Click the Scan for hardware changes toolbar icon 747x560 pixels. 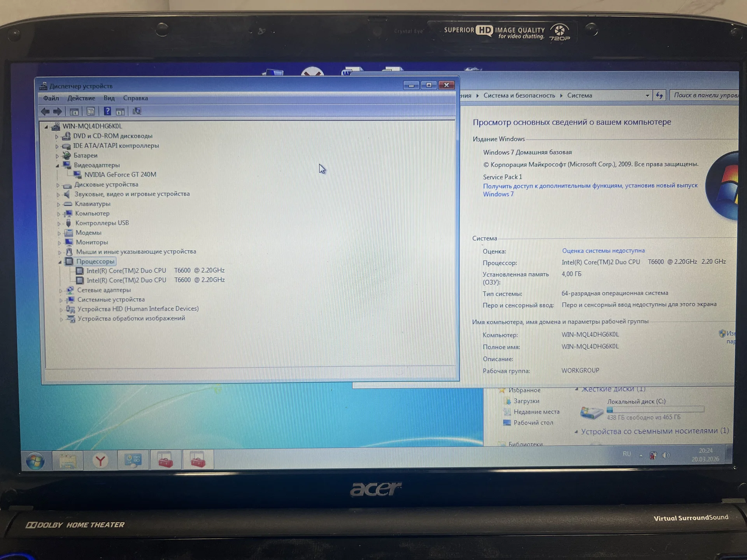(x=137, y=112)
